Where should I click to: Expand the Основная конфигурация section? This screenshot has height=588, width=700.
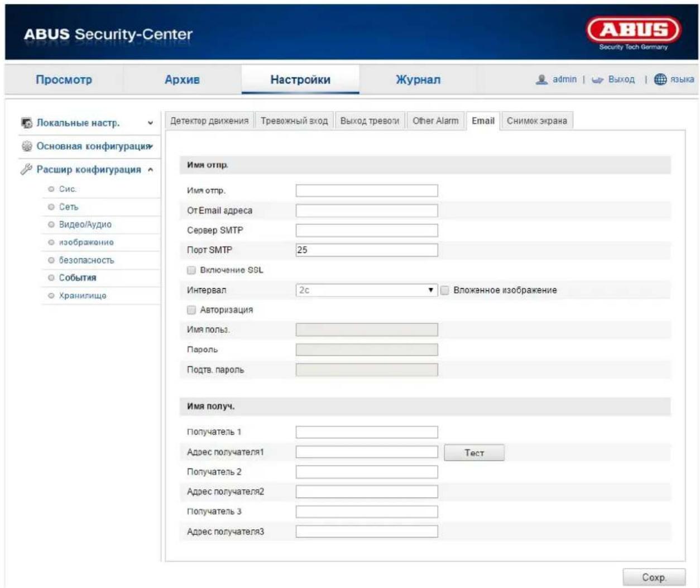click(151, 146)
